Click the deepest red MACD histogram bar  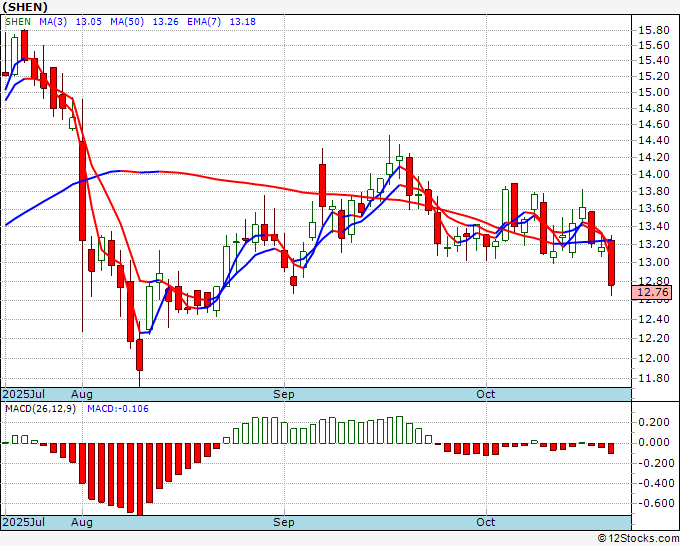click(140, 479)
